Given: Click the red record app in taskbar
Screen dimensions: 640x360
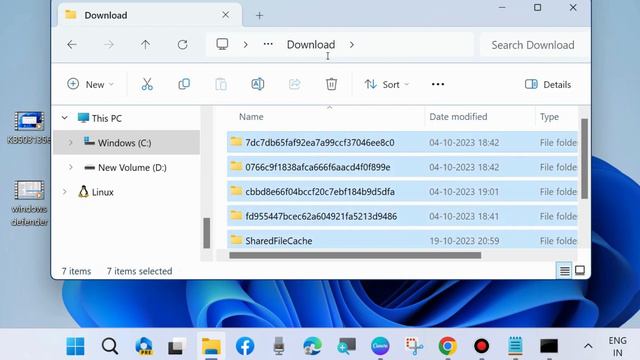Looking at the screenshot, I should (481, 346).
